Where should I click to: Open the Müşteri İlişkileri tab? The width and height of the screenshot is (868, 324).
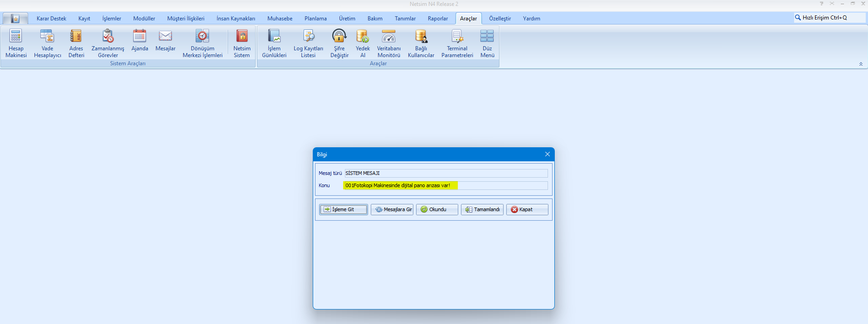point(186,19)
